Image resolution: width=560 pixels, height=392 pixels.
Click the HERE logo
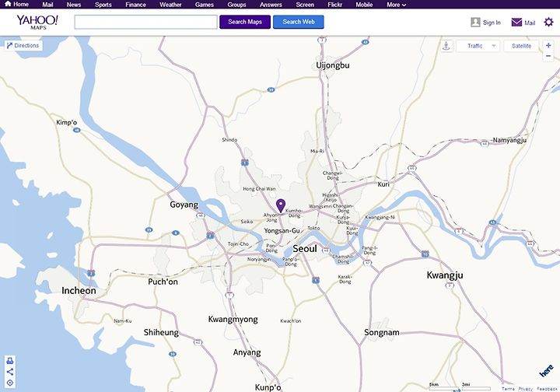point(547,370)
